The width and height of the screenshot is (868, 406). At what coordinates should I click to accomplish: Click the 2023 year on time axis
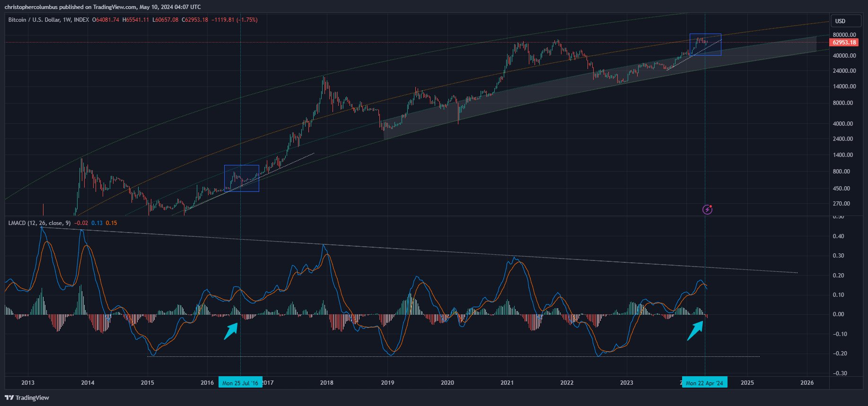627,382
